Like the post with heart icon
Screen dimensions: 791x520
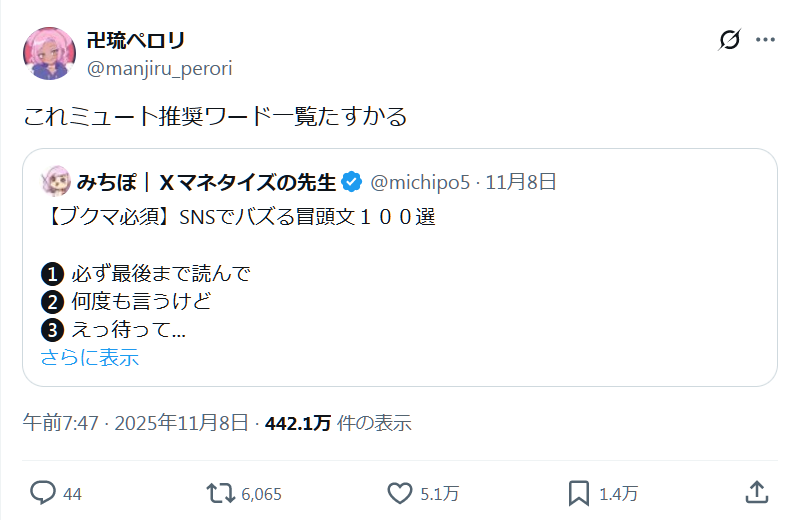[x=400, y=492]
